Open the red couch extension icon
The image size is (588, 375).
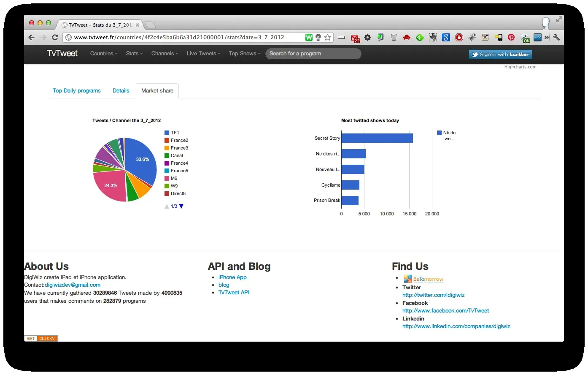coord(407,38)
